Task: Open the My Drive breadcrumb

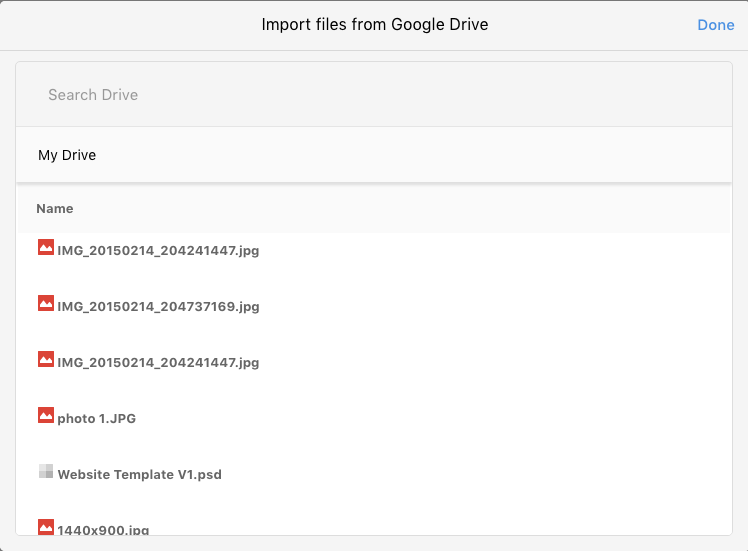Action: (67, 155)
